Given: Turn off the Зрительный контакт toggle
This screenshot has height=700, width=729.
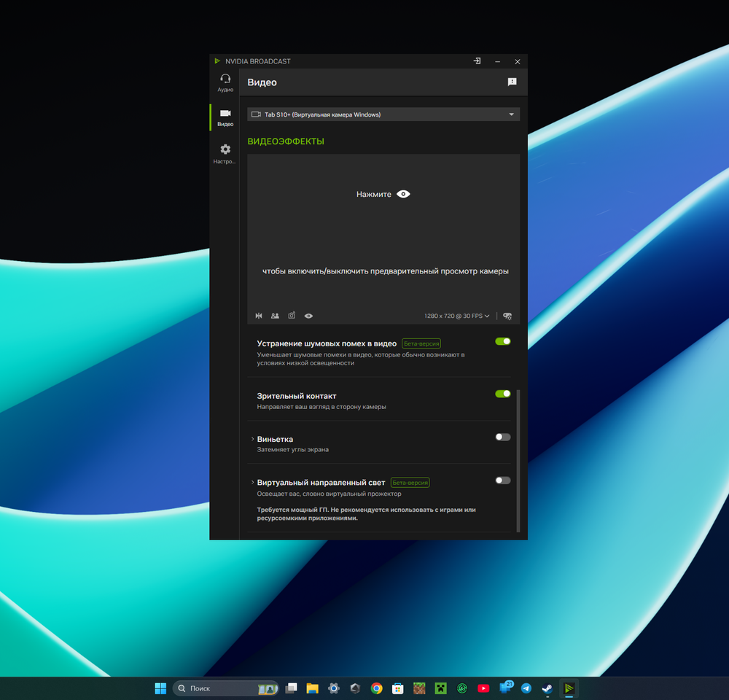Looking at the screenshot, I should coord(503,394).
